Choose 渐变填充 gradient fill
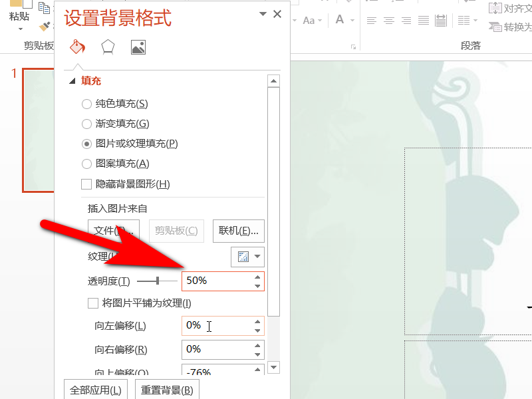The width and height of the screenshot is (532, 399). point(87,124)
